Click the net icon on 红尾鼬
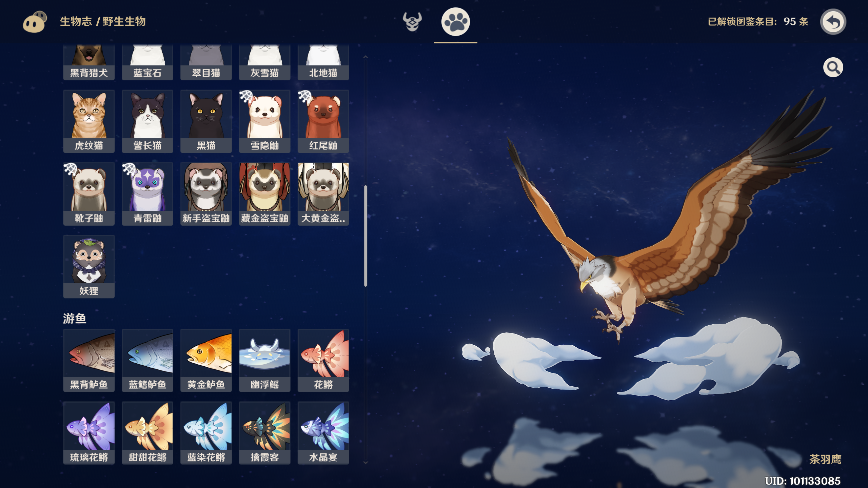Viewport: 868px width, 488px height. click(x=305, y=97)
